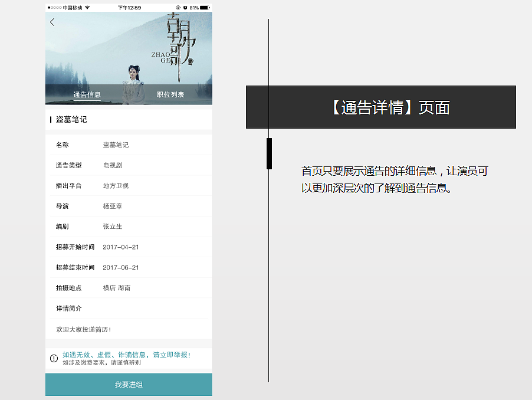
Task: Select the 播出平台 value 地方卫视
Action: (116, 186)
